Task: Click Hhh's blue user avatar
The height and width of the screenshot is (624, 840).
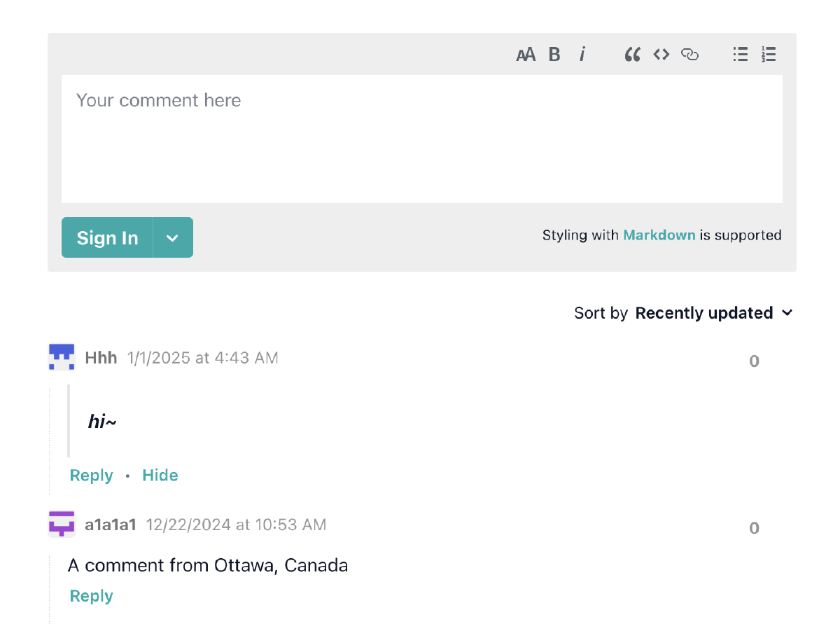Action: (x=62, y=357)
